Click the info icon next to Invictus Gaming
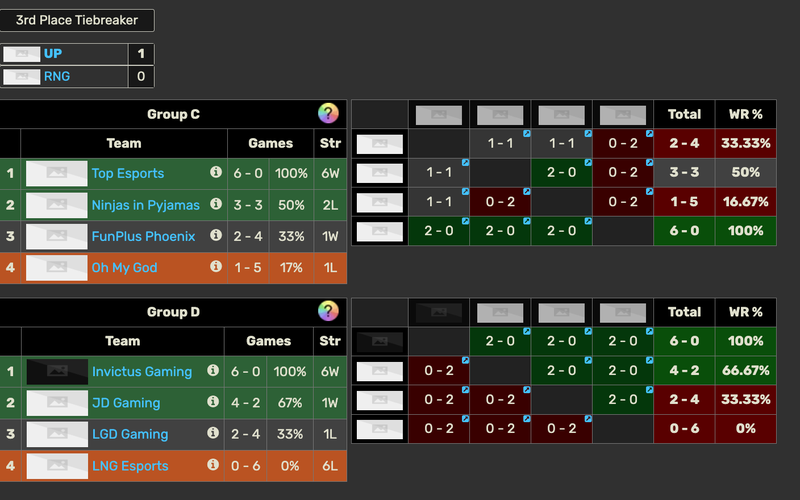Screen dimensions: 800x500 213,370
